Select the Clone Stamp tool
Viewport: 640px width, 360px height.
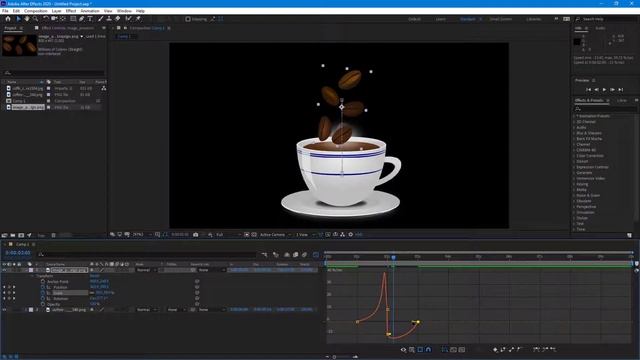(109, 19)
